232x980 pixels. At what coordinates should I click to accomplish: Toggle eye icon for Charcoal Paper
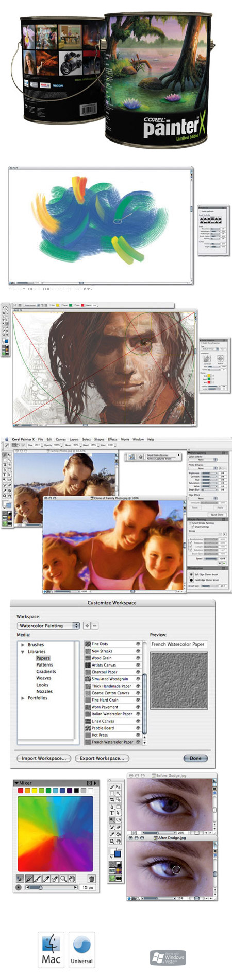click(x=138, y=672)
